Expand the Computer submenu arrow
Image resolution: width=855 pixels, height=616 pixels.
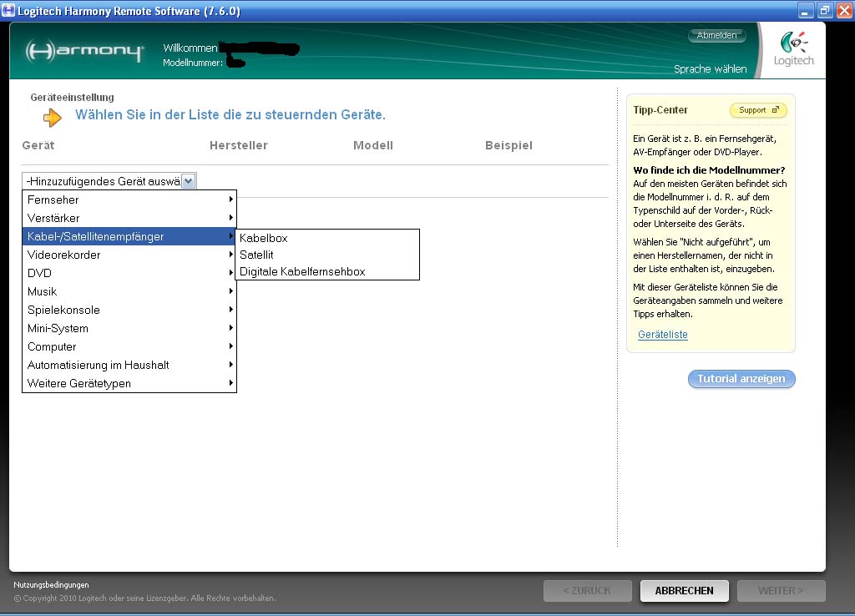point(231,346)
